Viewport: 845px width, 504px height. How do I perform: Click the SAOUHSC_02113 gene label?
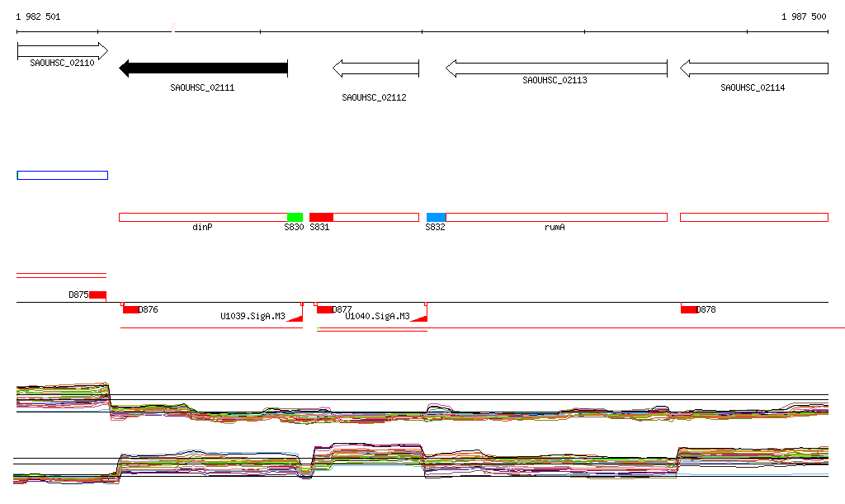coord(555,80)
